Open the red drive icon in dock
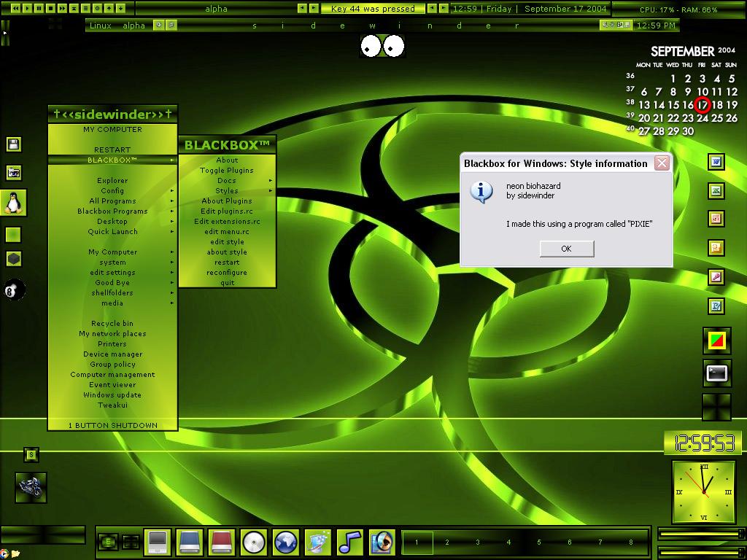 click(222, 542)
